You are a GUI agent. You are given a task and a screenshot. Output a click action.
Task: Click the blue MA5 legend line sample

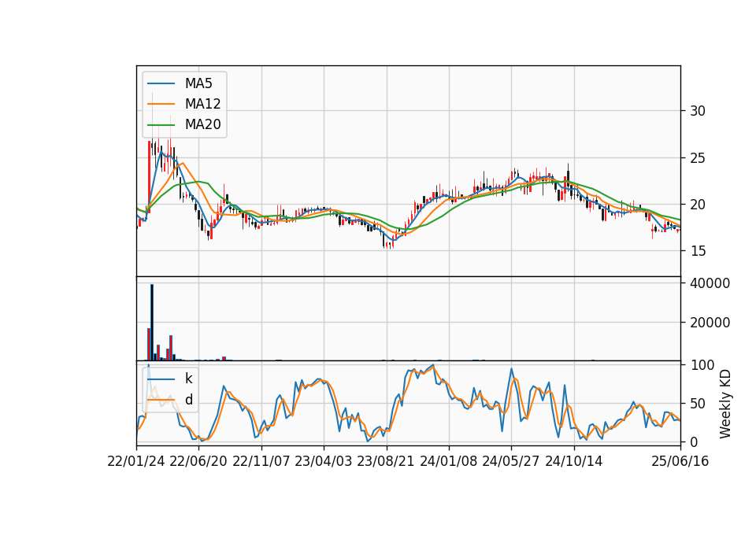click(x=161, y=83)
